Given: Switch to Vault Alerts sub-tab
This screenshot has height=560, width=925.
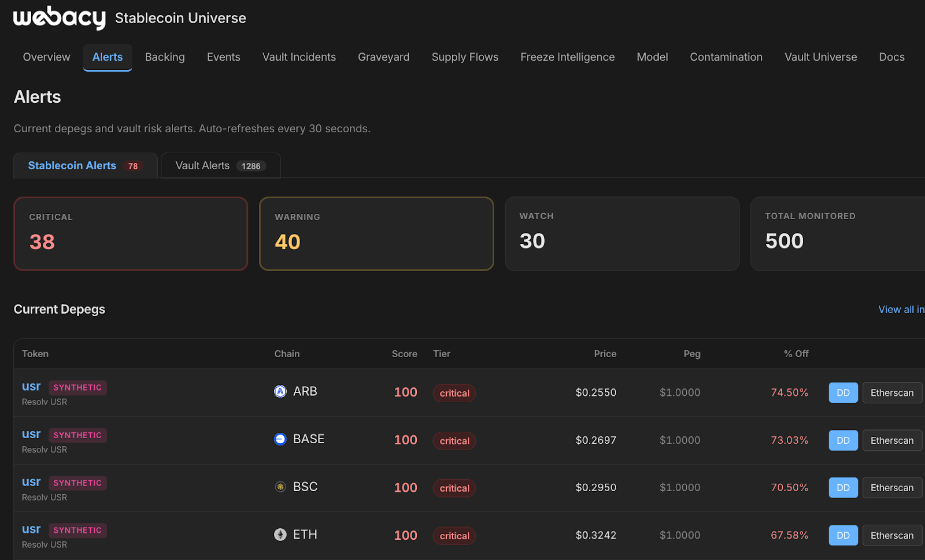Looking at the screenshot, I should click(221, 166).
